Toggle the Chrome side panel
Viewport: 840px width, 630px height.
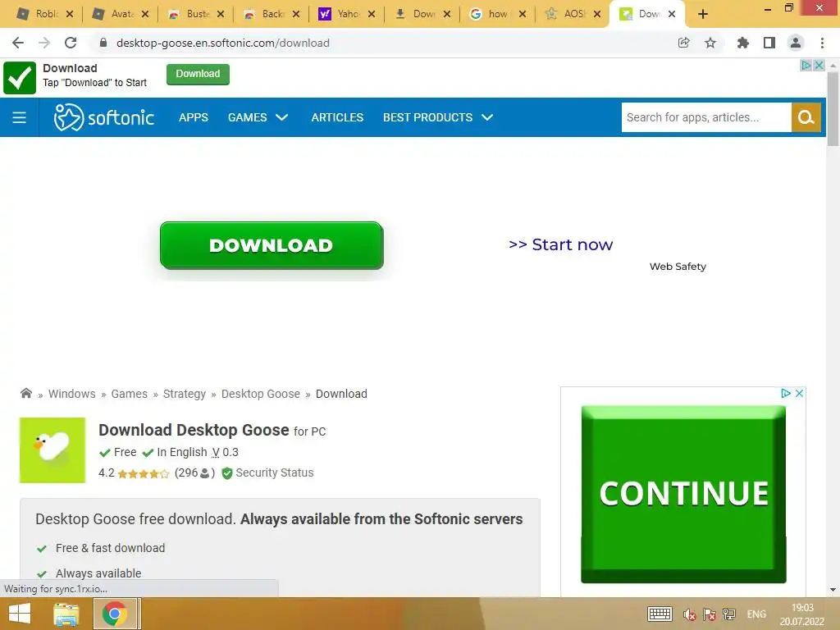pos(769,43)
